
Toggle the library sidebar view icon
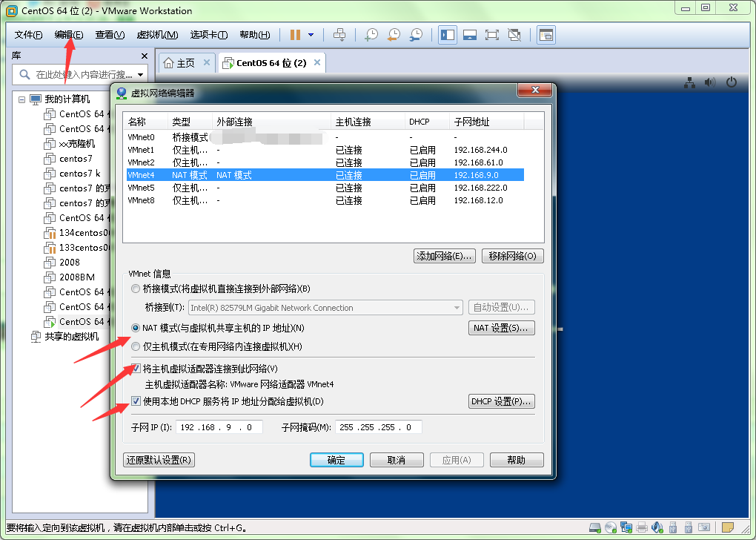pyautogui.click(x=448, y=35)
